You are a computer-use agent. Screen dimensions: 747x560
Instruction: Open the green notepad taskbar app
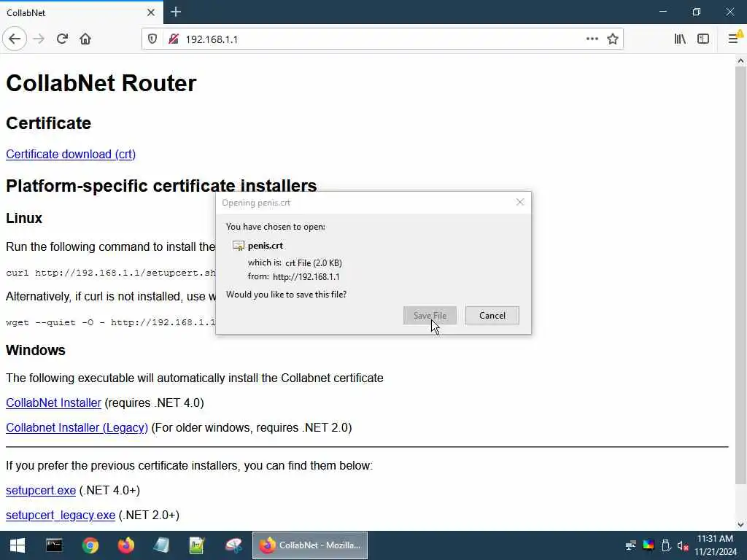click(197, 545)
